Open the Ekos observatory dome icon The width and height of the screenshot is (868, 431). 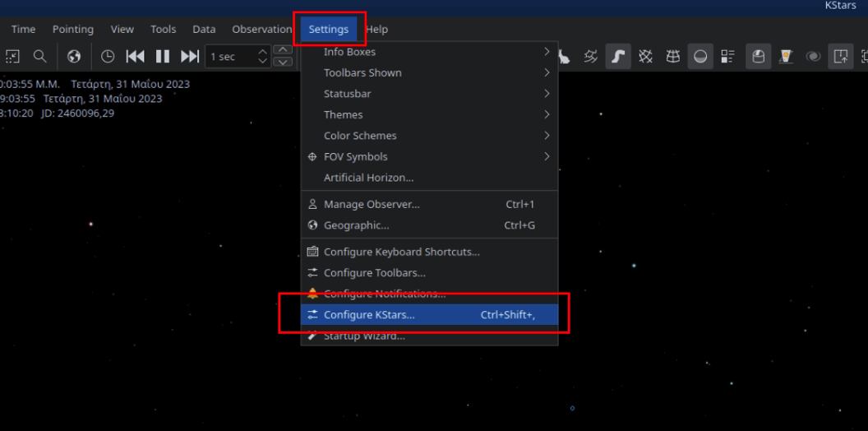click(x=759, y=57)
